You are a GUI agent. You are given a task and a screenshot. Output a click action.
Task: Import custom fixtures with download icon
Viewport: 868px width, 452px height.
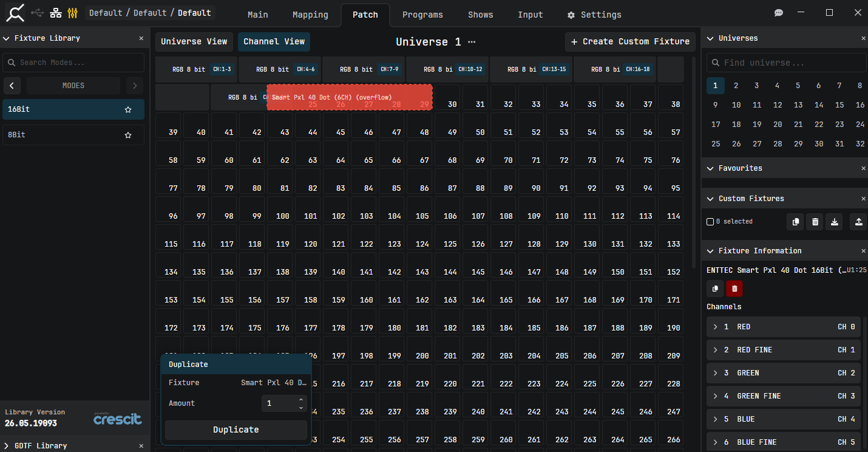835,222
